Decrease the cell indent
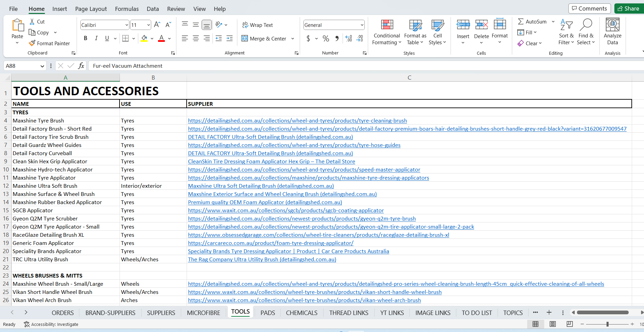 (219, 38)
